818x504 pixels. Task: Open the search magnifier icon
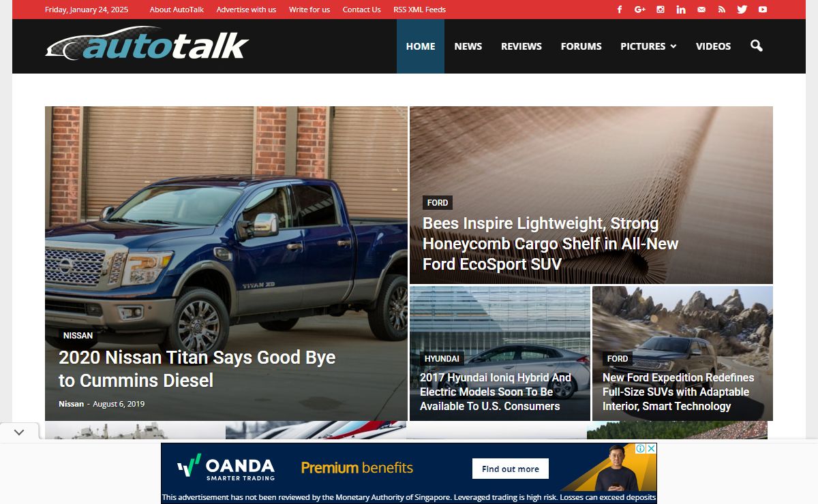click(756, 46)
